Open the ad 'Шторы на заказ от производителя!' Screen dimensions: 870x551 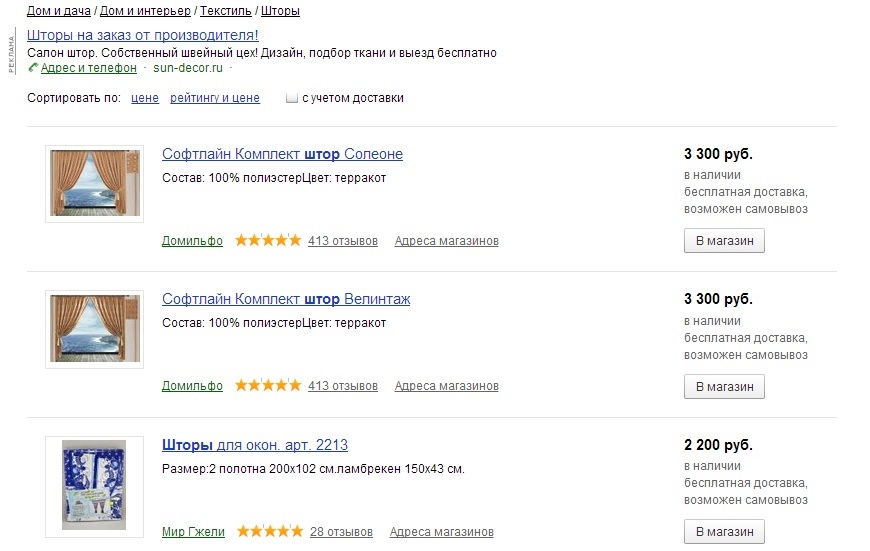[x=143, y=35]
